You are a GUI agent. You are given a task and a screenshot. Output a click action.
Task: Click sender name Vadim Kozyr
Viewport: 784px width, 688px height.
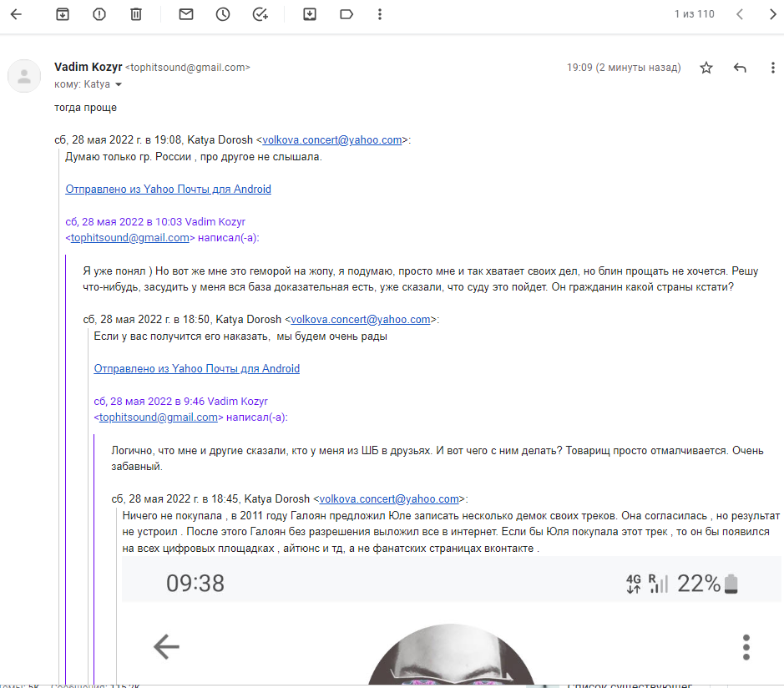pos(88,67)
